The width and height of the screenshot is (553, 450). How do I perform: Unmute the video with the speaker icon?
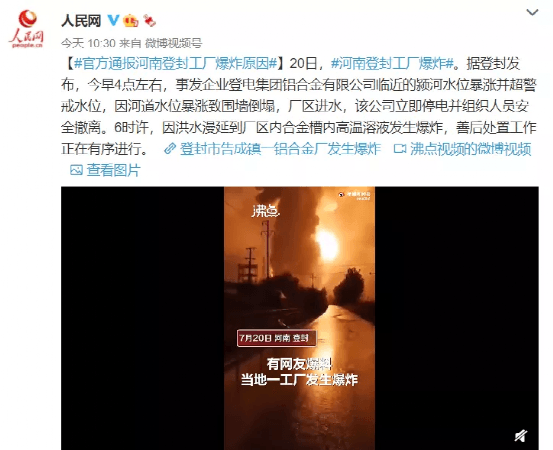521,436
